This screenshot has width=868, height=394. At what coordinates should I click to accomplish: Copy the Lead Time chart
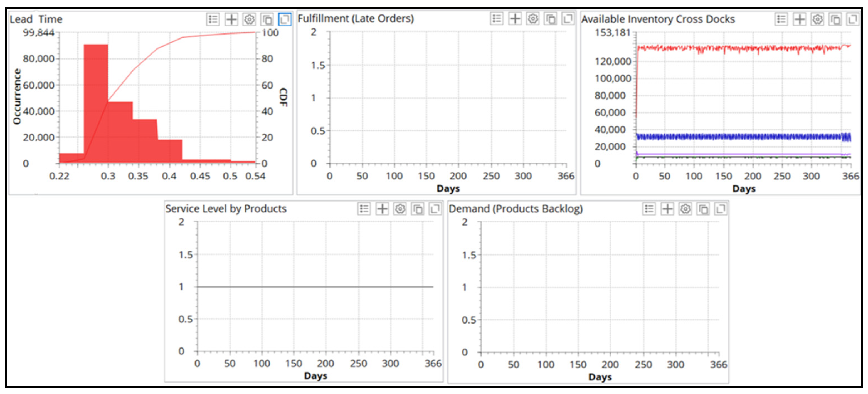pyautogui.click(x=267, y=19)
